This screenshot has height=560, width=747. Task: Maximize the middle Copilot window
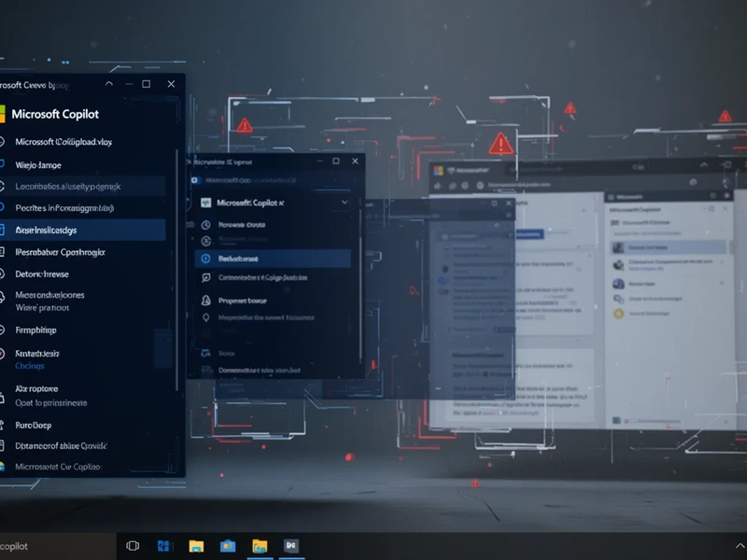(x=336, y=161)
